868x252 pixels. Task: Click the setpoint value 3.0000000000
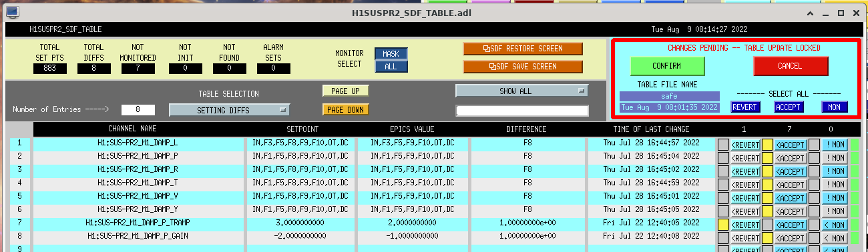pos(301,223)
